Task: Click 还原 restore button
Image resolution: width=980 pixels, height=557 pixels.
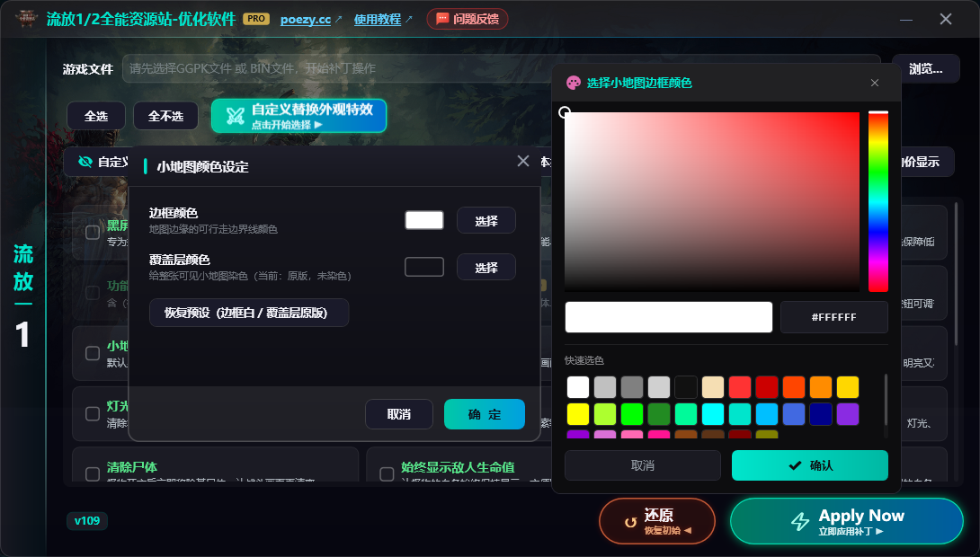Action: (x=657, y=521)
